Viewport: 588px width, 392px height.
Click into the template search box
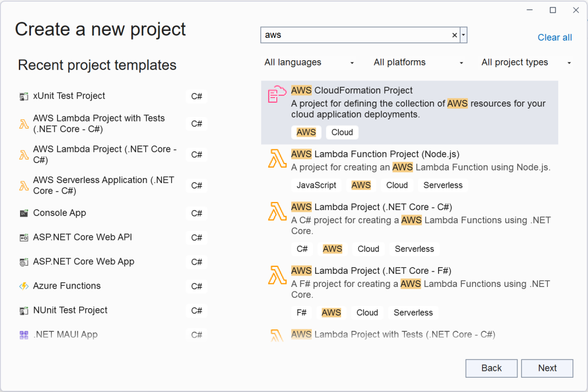tap(356, 35)
